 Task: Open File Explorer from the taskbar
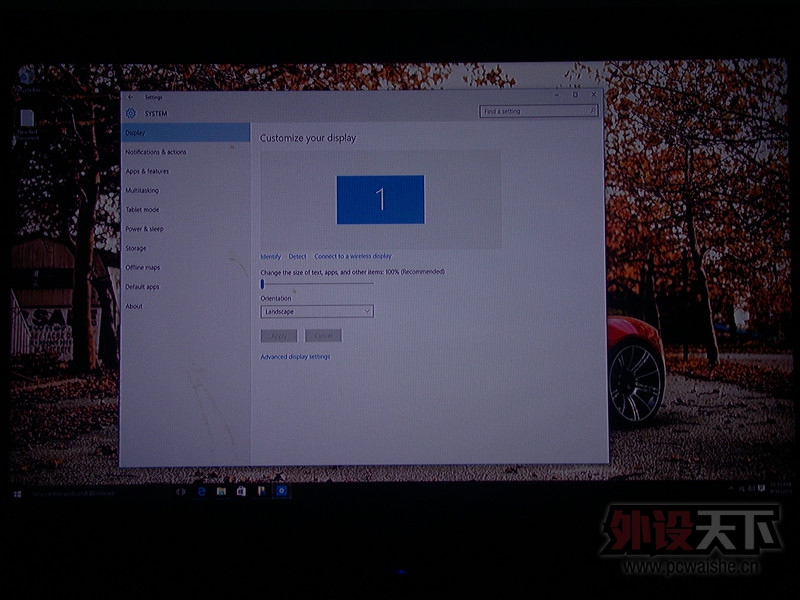pos(221,491)
